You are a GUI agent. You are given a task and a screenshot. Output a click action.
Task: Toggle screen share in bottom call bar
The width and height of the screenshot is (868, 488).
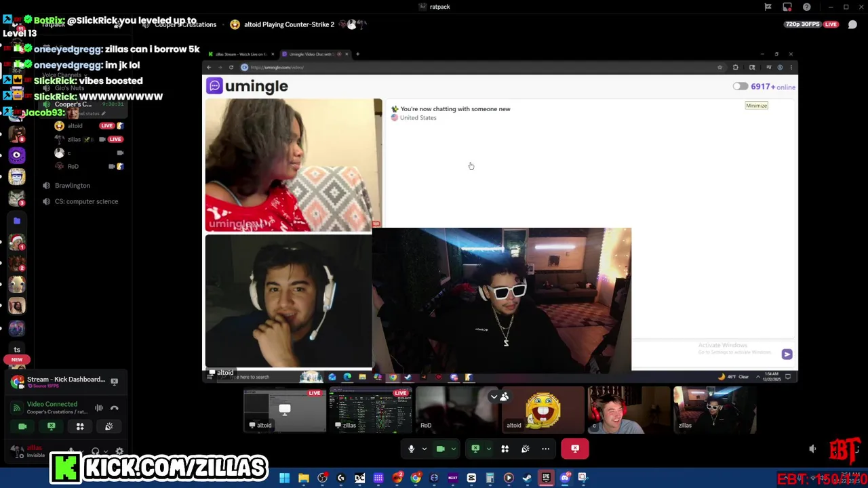click(475, 449)
